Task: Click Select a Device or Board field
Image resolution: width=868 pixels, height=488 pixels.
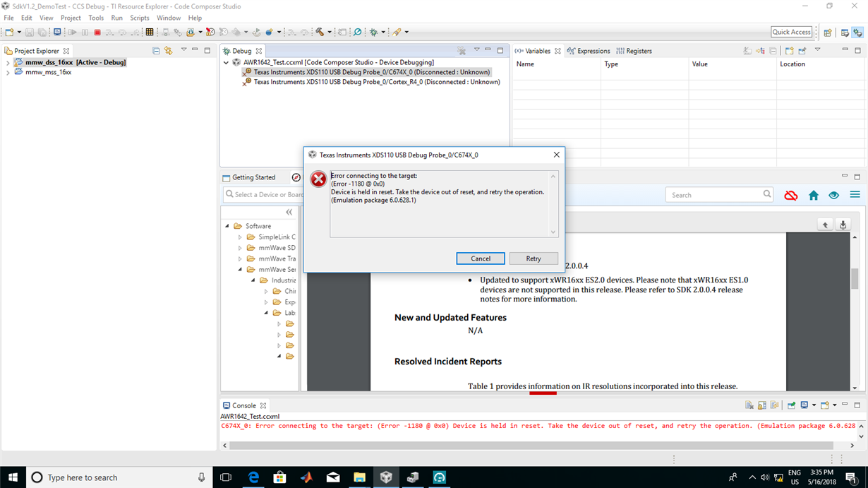Action: click(x=263, y=194)
